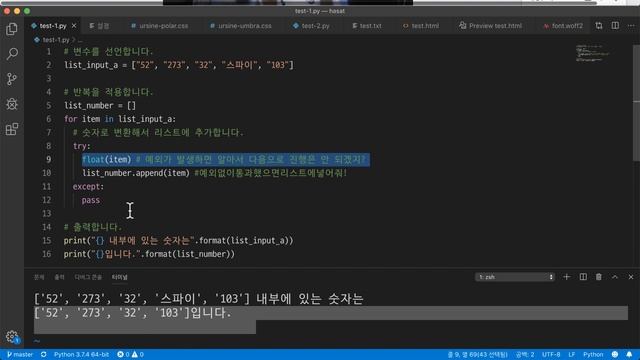Image resolution: width=640 pixels, height=360 pixels.
Task: Click the line and column indicator
Action: tap(477, 354)
